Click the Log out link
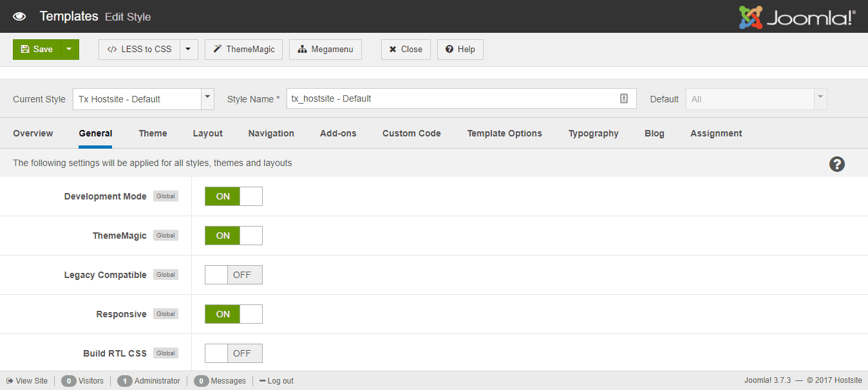The width and height of the screenshot is (868, 390). (277, 381)
